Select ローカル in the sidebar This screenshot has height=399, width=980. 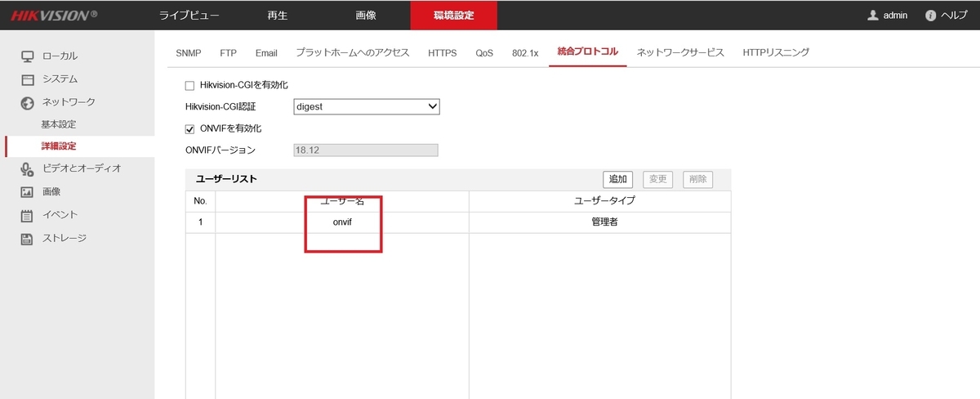60,56
